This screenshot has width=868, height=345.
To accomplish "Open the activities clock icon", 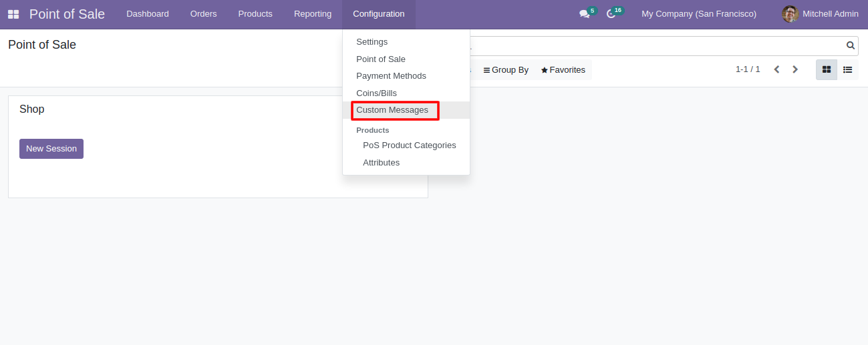I will pos(611,14).
